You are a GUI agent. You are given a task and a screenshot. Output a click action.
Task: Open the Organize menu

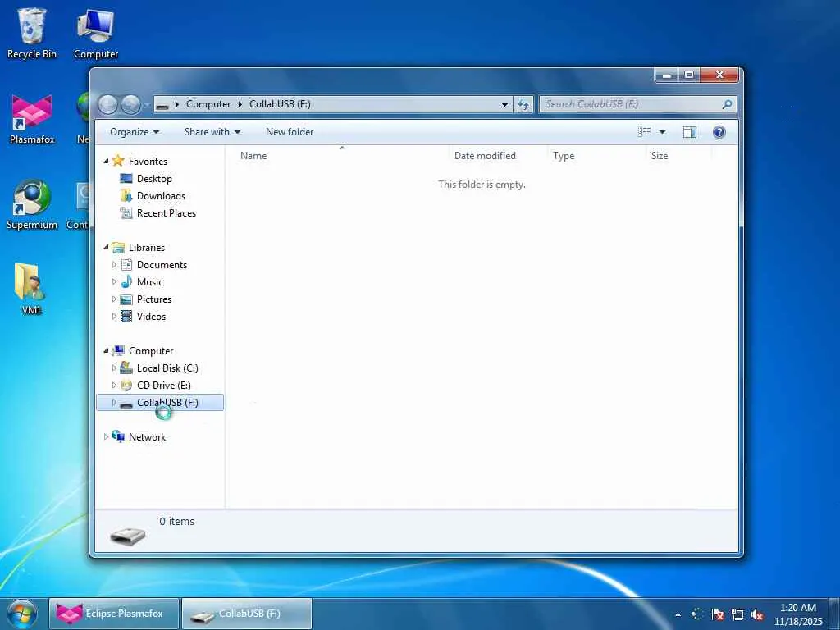[135, 132]
